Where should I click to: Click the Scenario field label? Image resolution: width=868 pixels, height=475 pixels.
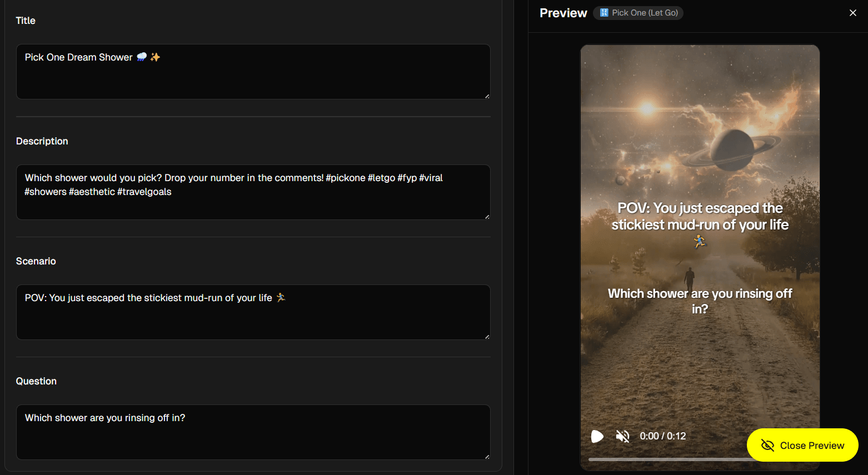[36, 261]
